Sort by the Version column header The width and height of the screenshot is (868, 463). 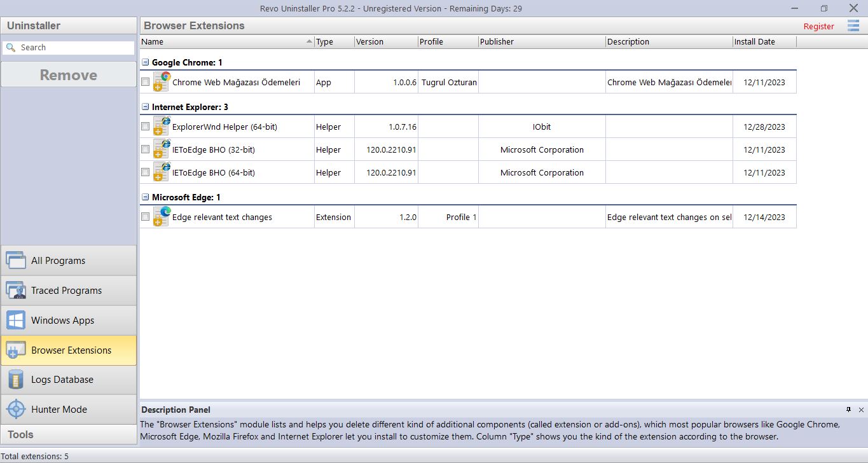tap(385, 41)
